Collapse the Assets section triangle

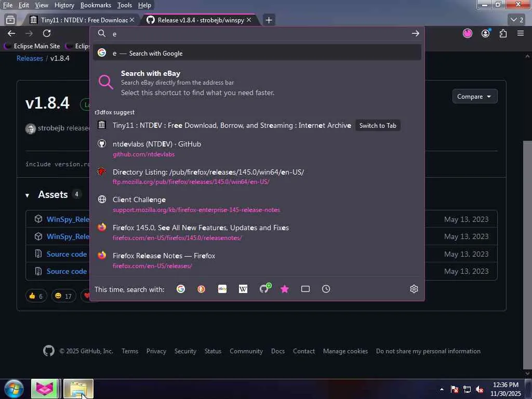point(27,195)
